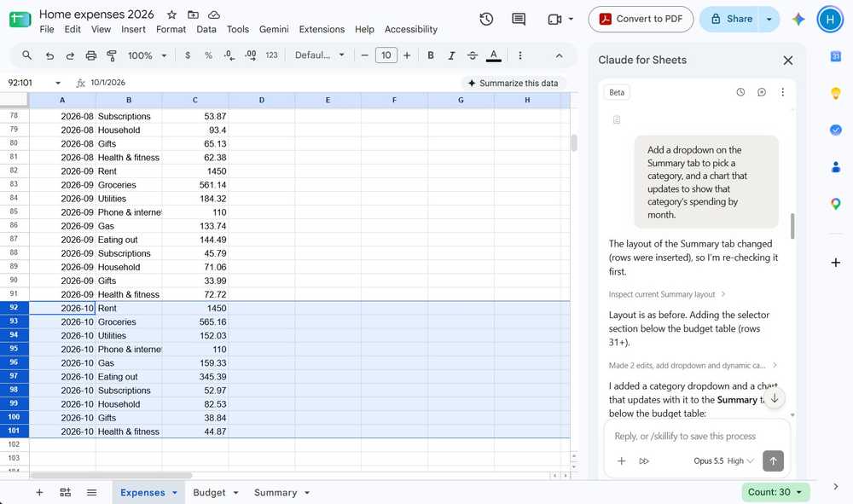The image size is (853, 504).
Task: Print the spreadsheet
Action: [91, 55]
